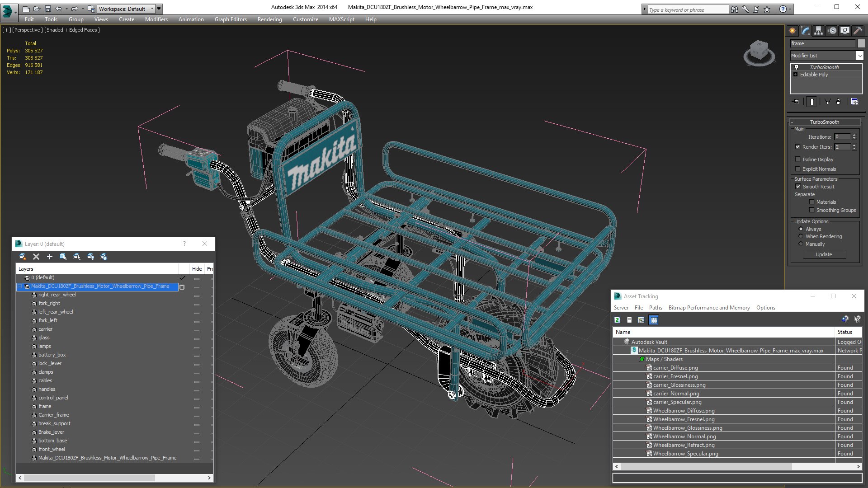Viewport: 868px width, 488px height.
Task: Toggle the Render Iters checkbox
Action: [x=797, y=147]
